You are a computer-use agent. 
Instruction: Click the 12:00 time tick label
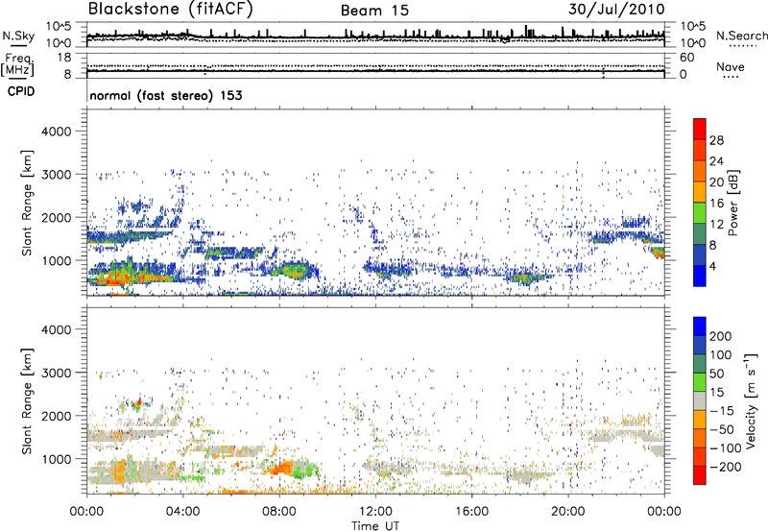(x=375, y=512)
